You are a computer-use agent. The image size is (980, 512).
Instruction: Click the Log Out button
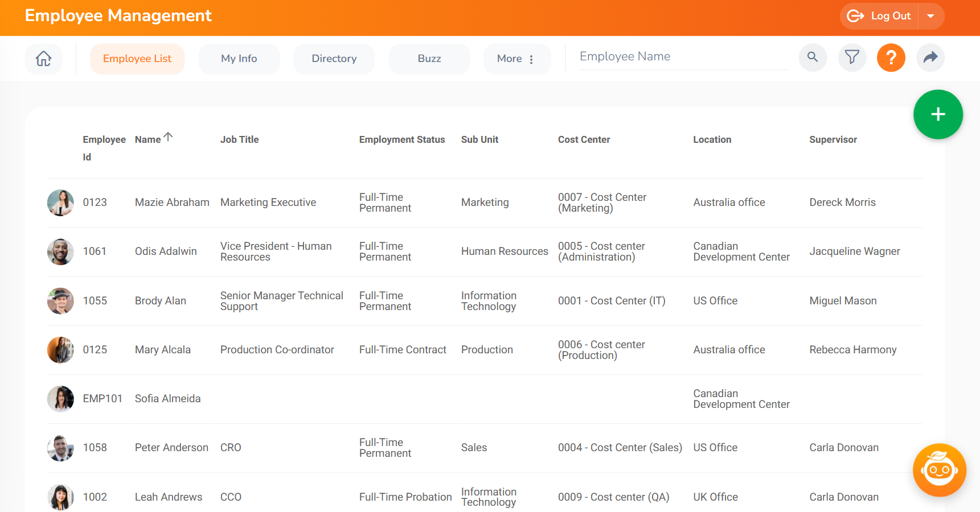(x=880, y=16)
